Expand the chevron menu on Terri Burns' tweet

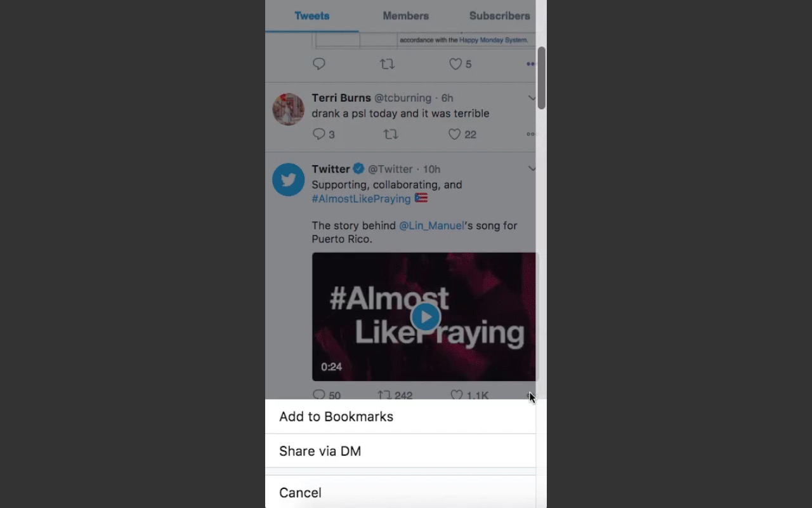(x=532, y=98)
